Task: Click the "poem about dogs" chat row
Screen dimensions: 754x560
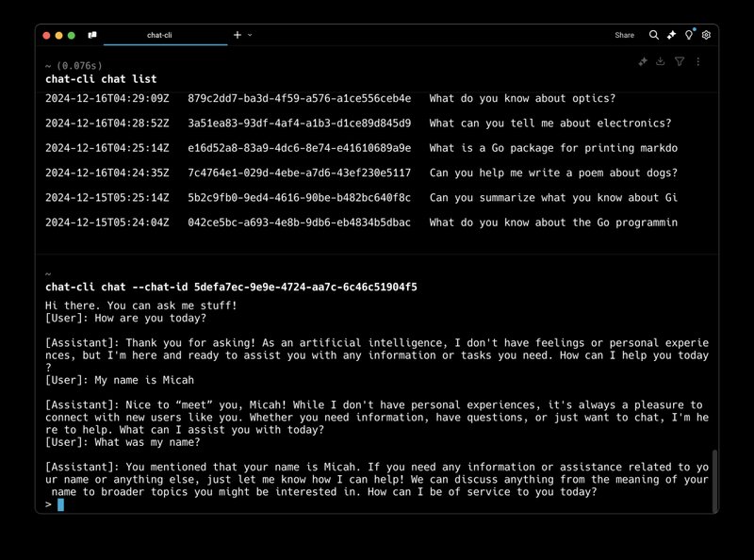Action: click(552, 173)
